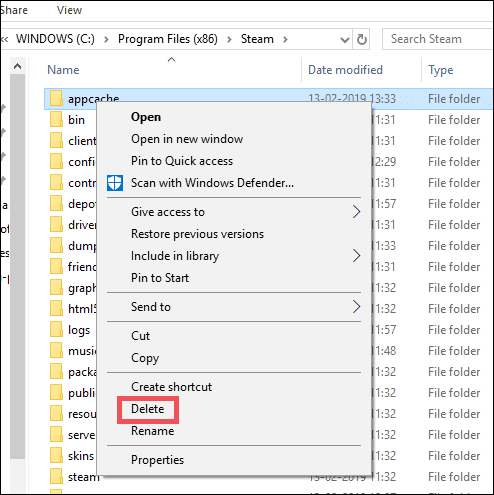
Task: Sort files by the Name column header
Action: pos(63,70)
